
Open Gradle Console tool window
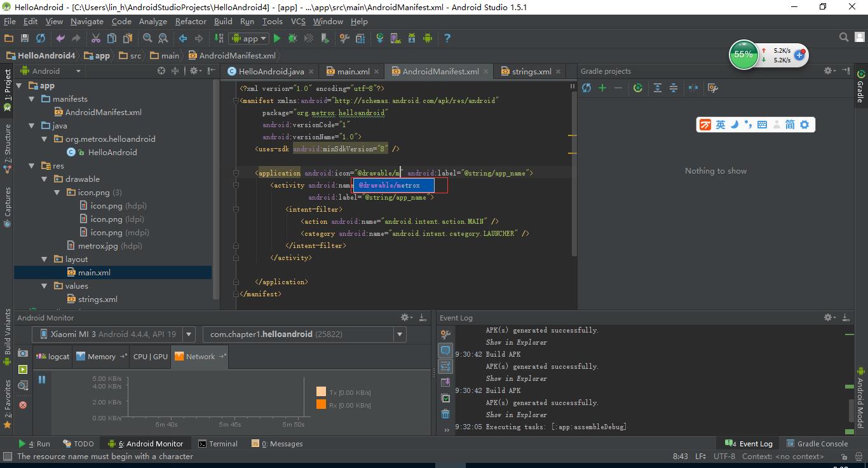817,444
